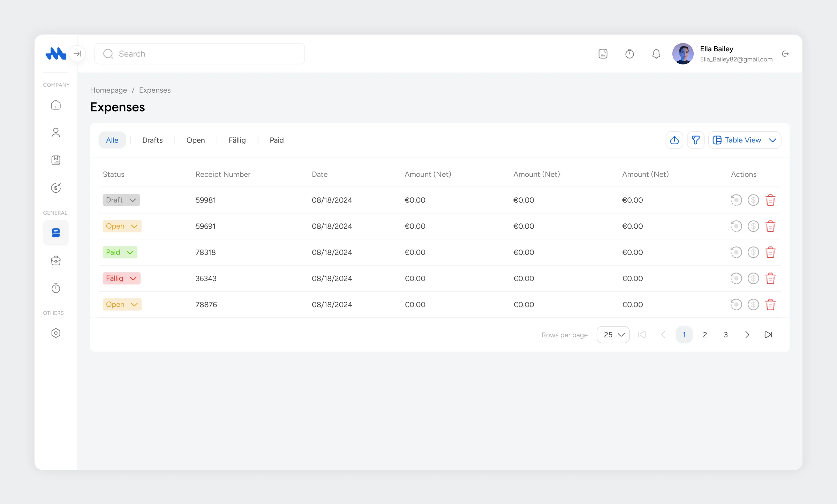Click the logout icon next to user email
837x504 pixels.
(x=785, y=54)
